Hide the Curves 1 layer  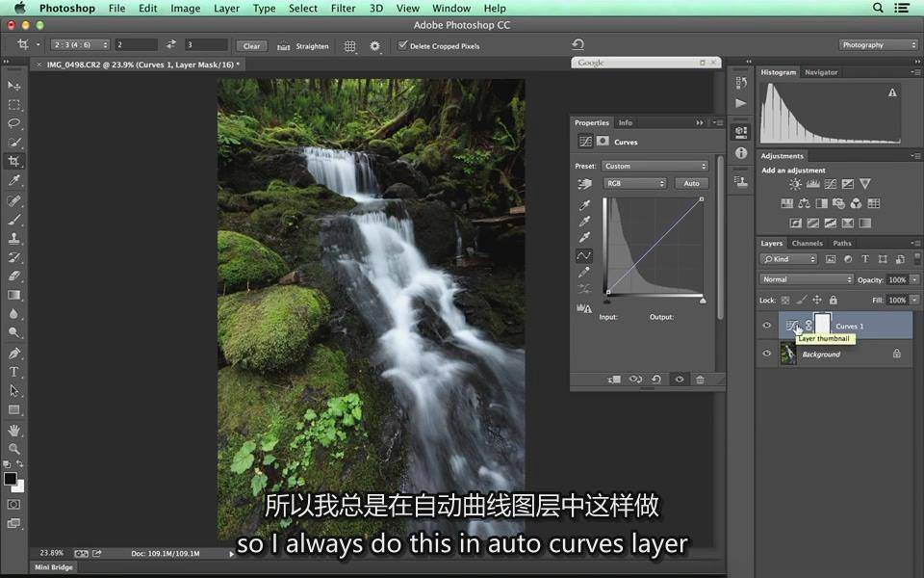coord(767,327)
